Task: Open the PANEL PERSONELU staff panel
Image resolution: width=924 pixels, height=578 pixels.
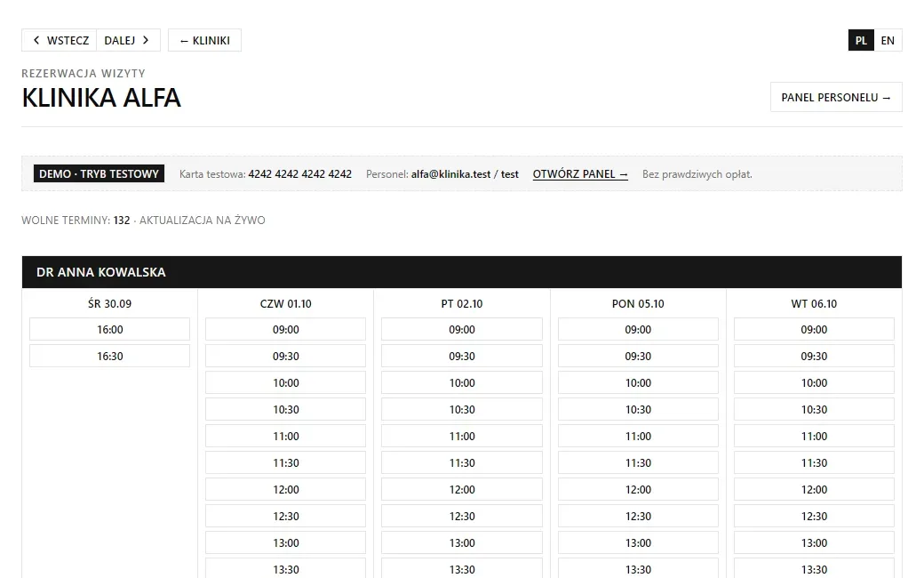Action: tap(836, 97)
